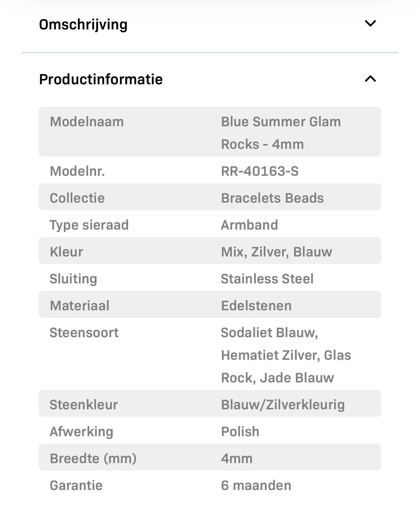Click the Modelnr. label

tap(77, 171)
